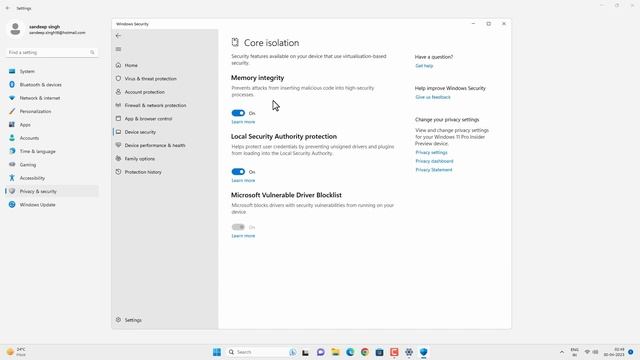Click the Windows Start button
The height and width of the screenshot is (360, 640).
point(217,352)
